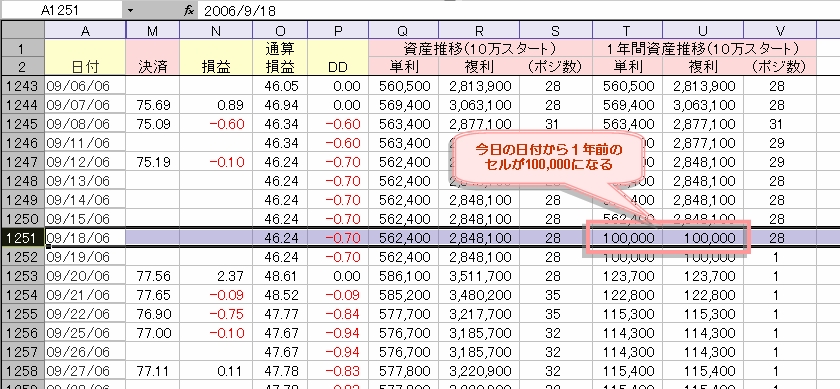Open the Name Box dropdown arrow

131,10
